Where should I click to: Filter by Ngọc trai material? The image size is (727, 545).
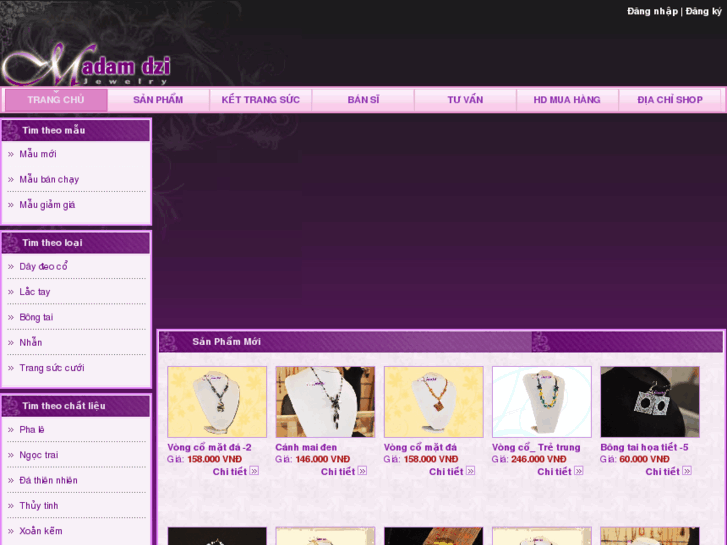coord(38,455)
